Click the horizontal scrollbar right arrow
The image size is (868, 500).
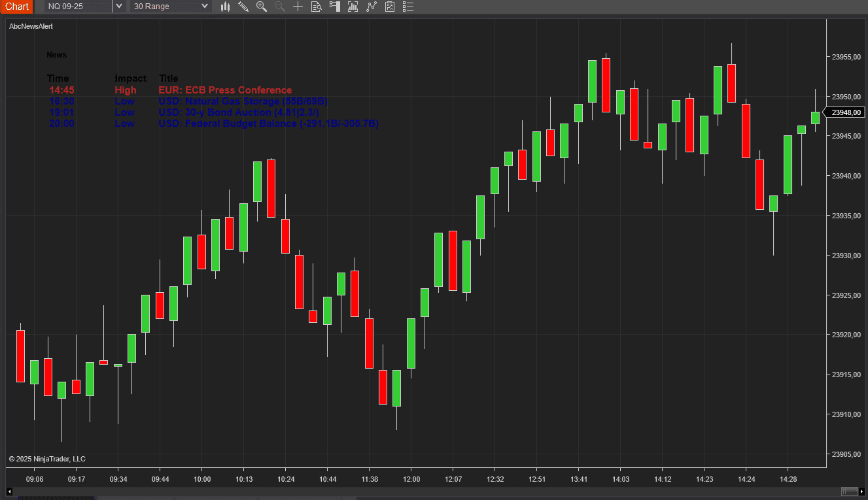click(862, 492)
